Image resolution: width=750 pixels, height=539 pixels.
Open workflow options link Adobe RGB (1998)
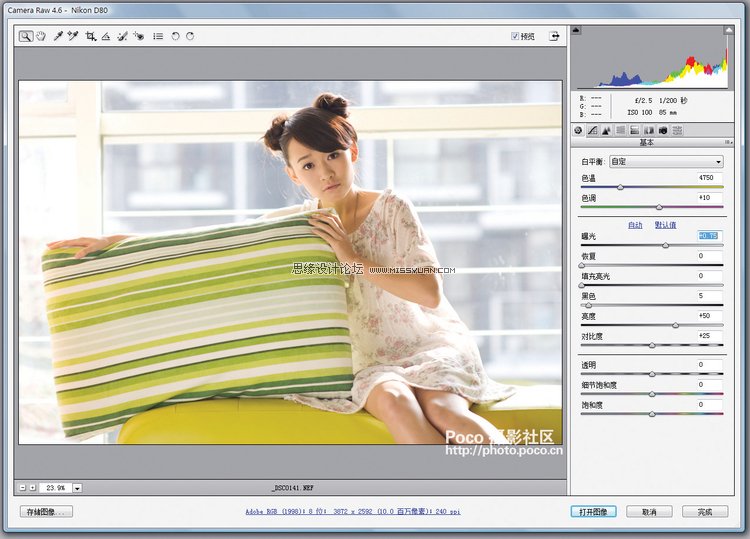coord(353,512)
